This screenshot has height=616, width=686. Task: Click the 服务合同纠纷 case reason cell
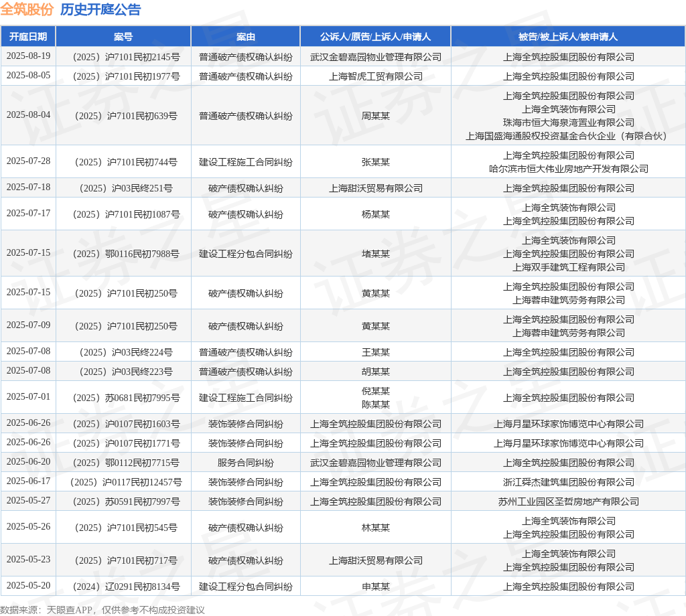pyautogui.click(x=245, y=463)
